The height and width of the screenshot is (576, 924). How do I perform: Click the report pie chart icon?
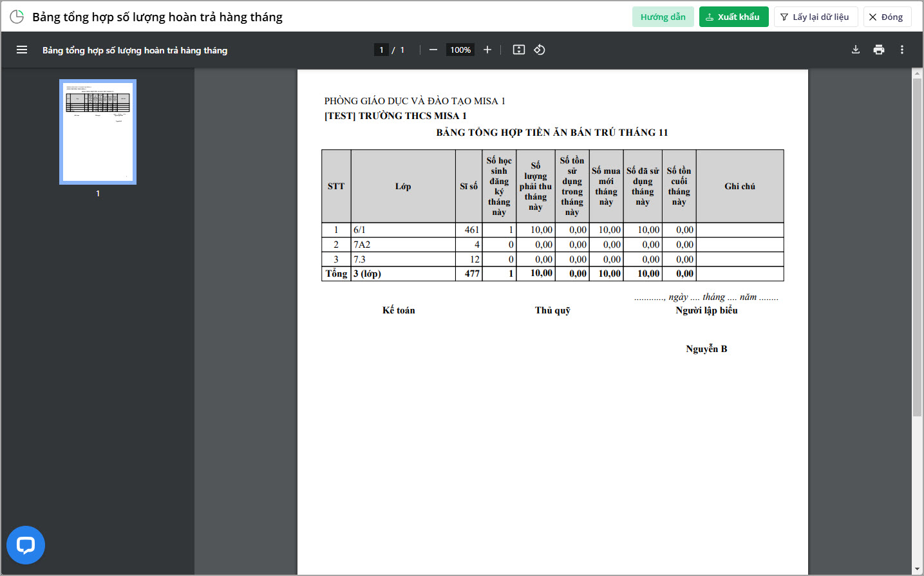(x=17, y=17)
